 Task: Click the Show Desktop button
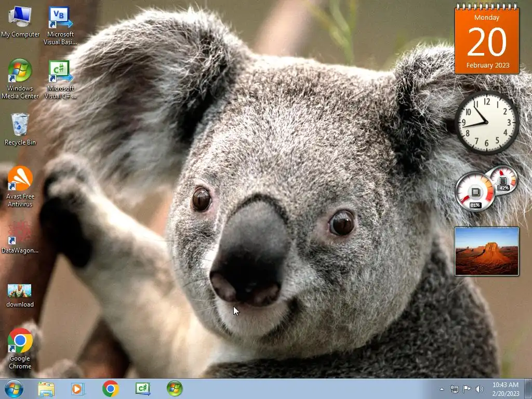[528, 389]
